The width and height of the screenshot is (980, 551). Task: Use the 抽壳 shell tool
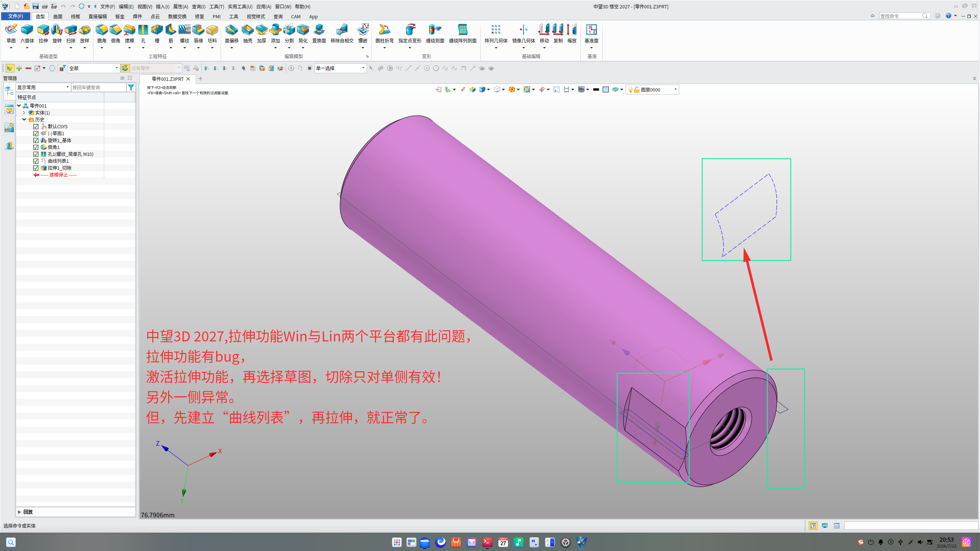click(248, 33)
